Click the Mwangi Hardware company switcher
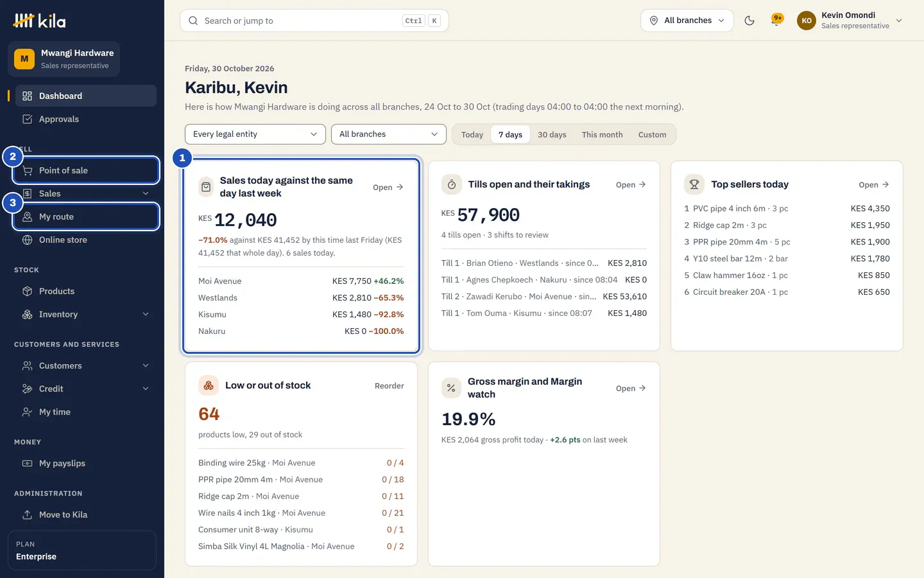Screen dimensions: 924x578 click(x=64, y=59)
